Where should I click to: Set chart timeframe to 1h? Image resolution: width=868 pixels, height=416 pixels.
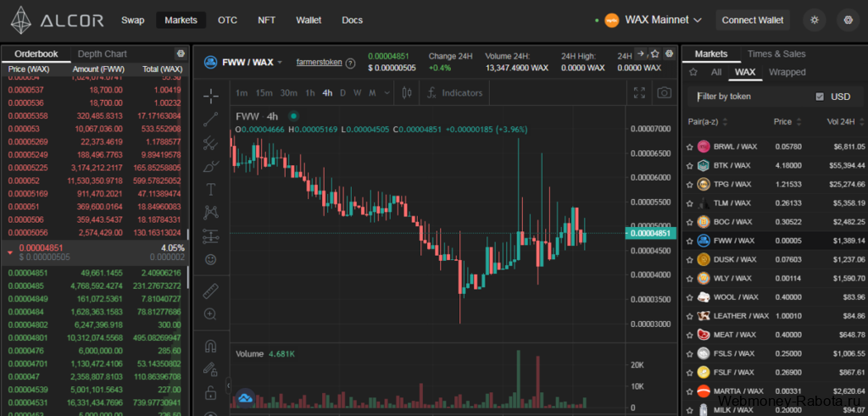coord(310,93)
